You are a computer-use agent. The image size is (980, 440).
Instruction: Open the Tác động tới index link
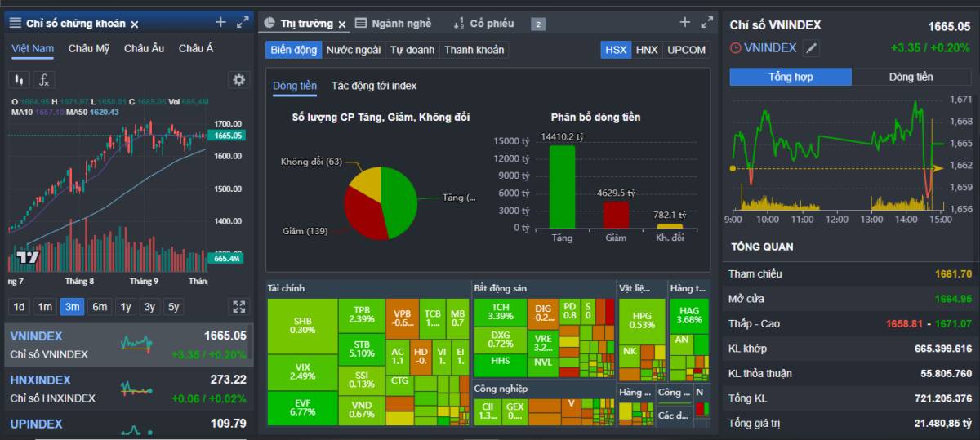[x=373, y=86]
